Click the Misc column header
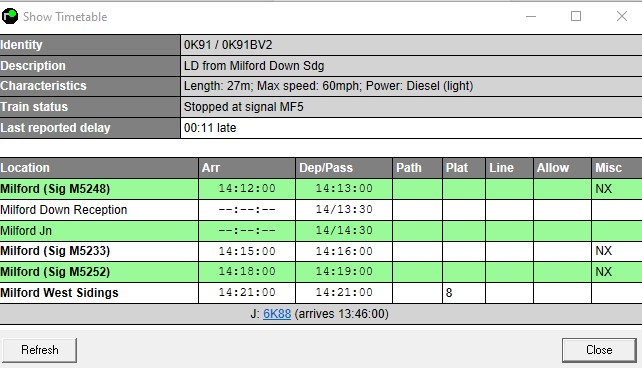The height and width of the screenshot is (368, 642). [x=617, y=168]
